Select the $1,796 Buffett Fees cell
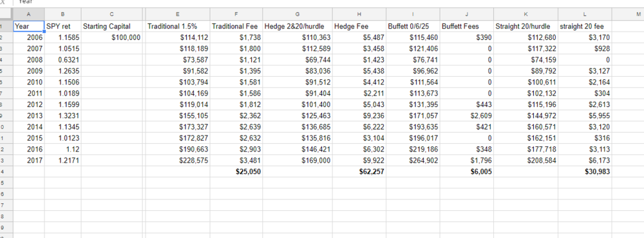 click(466, 161)
